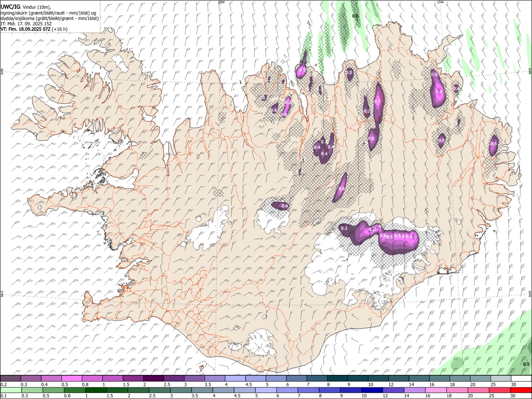Pick the dark teal 8–9 snow legend swatch
This screenshot has width=532, height=399.
tap(337, 378)
